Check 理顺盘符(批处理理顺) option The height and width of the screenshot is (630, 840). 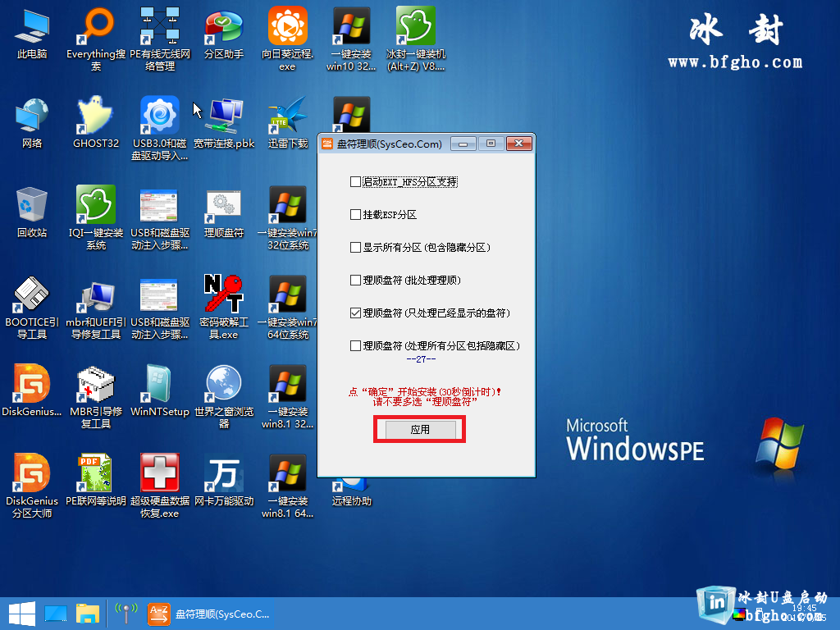click(x=355, y=281)
